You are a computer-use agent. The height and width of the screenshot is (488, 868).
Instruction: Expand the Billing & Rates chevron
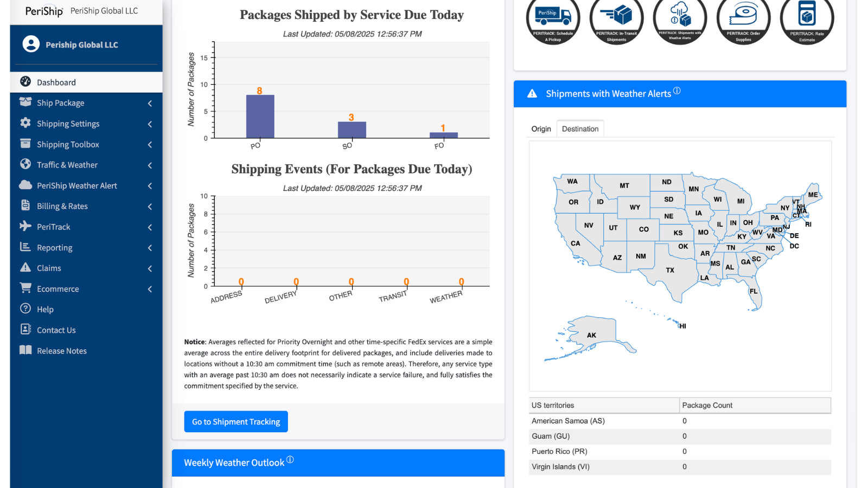point(150,206)
